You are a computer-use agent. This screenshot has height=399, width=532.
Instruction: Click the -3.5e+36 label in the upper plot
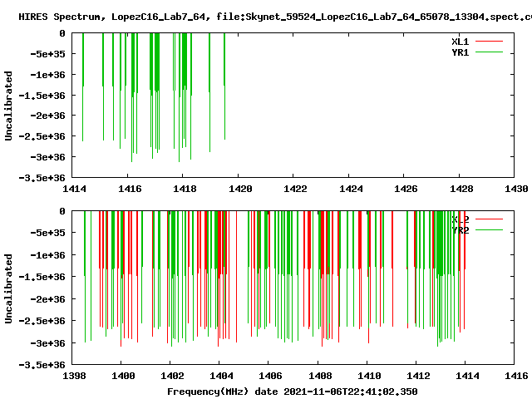pos(42,178)
